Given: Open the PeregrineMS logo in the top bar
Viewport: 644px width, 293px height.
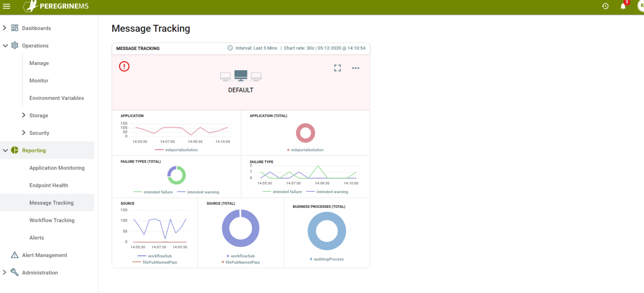Looking at the screenshot, I should pos(55,6).
